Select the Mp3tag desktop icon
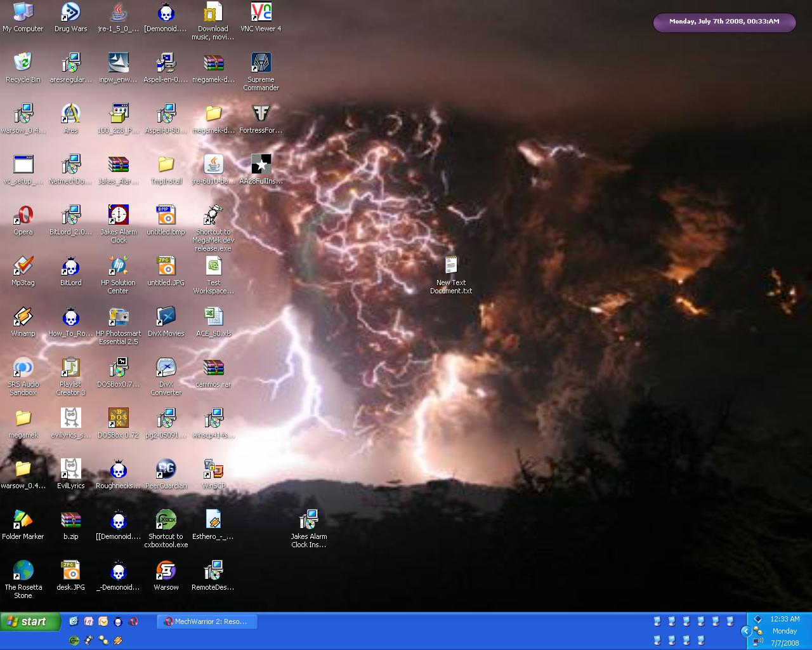 point(23,267)
